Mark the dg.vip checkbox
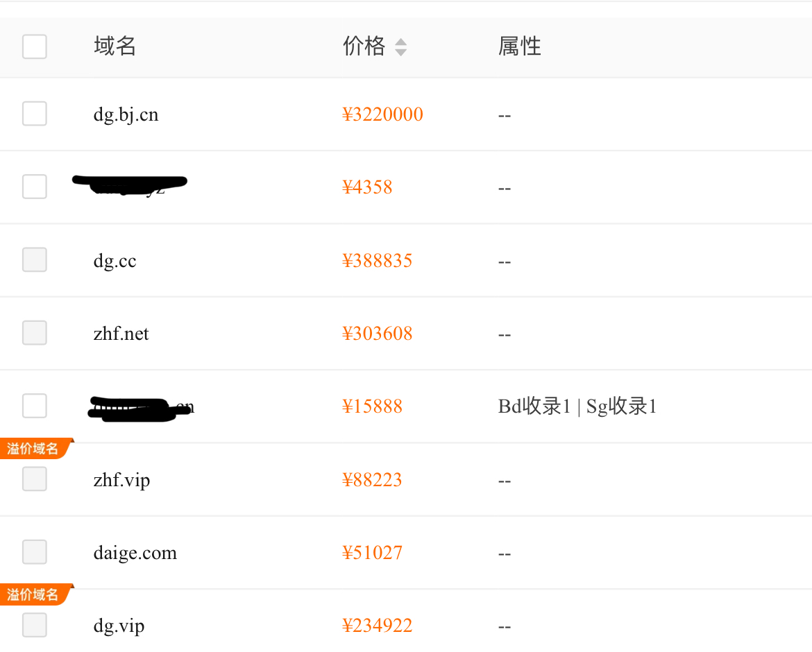The image size is (812, 652). [35, 626]
